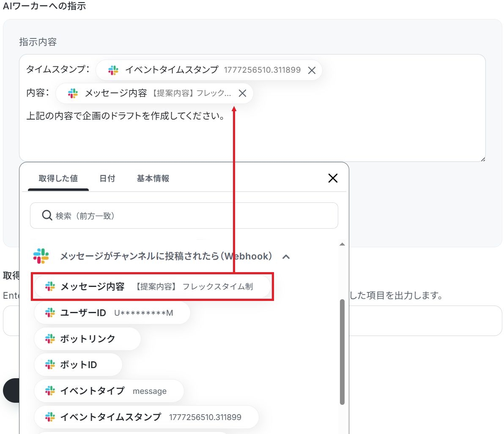Click the Slack icon on the ユーザーID row
The width and height of the screenshot is (504, 434).
50,313
